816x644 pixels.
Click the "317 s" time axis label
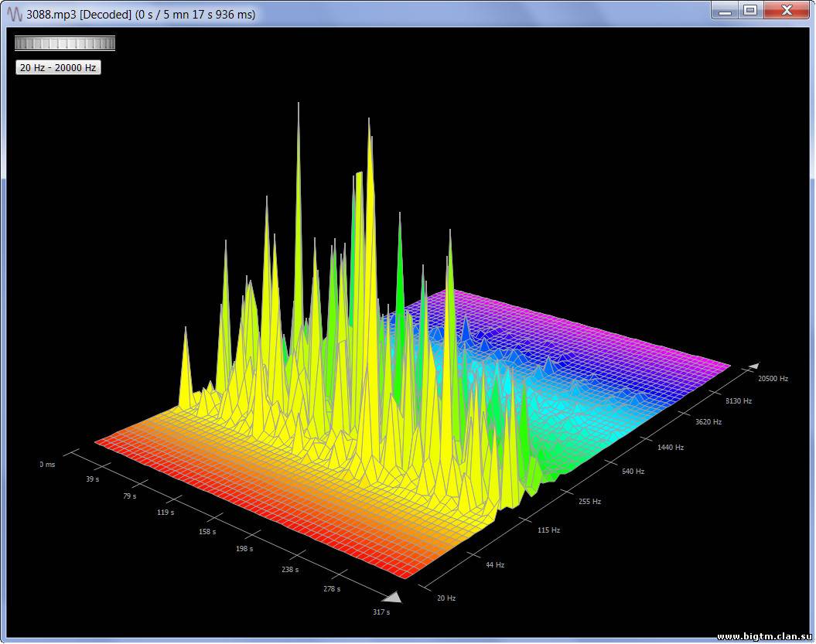tap(381, 612)
